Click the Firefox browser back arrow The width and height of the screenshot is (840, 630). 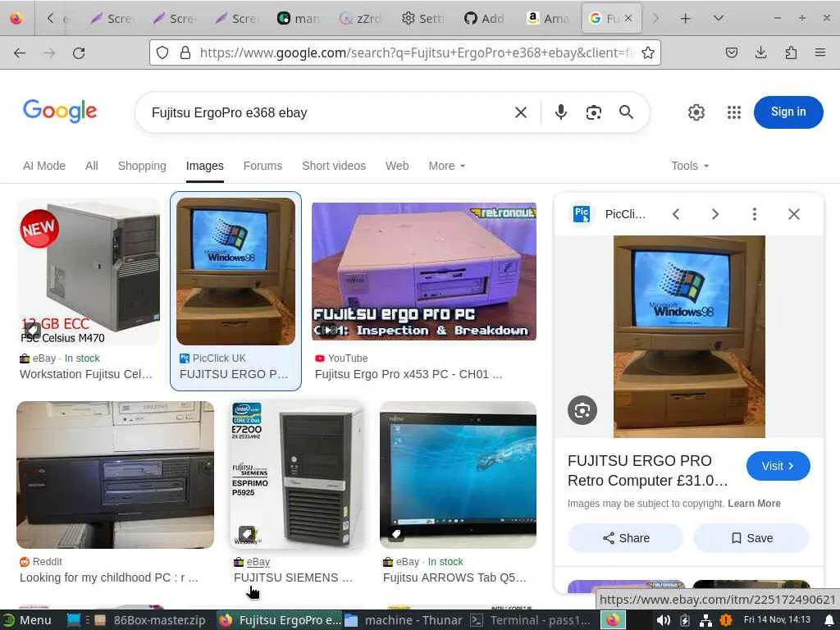pos(20,52)
